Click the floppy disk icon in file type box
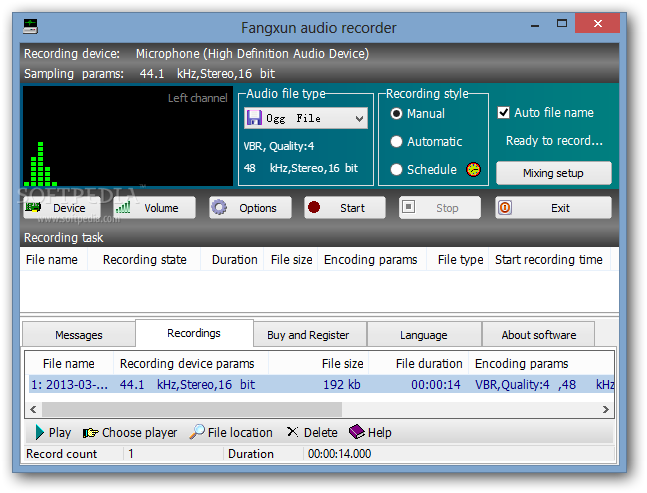 (x=254, y=118)
